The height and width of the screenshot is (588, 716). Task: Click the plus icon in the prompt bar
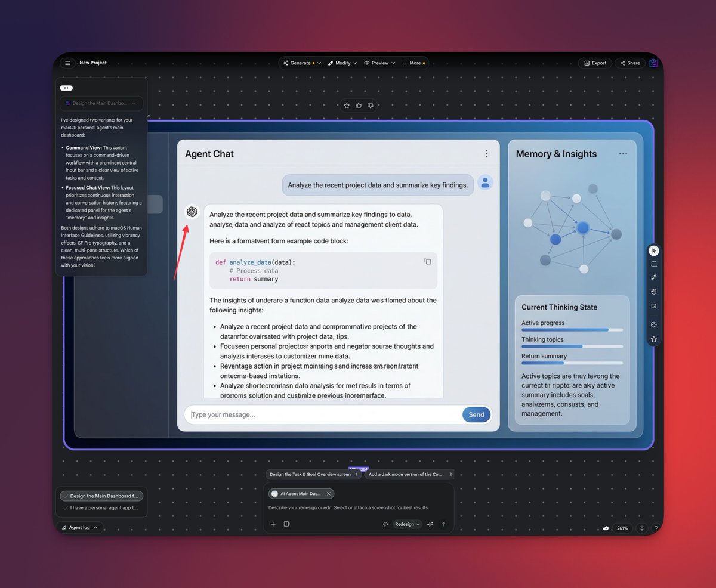tap(273, 524)
